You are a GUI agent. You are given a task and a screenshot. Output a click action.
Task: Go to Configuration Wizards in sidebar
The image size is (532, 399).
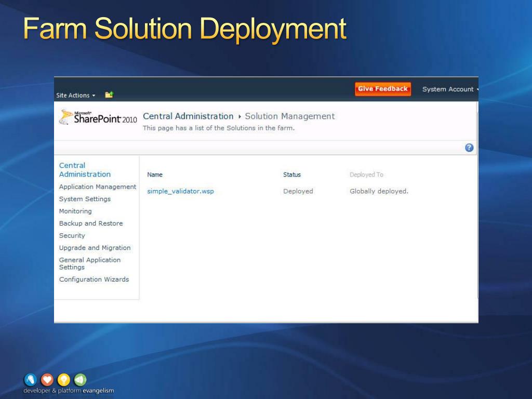(94, 279)
